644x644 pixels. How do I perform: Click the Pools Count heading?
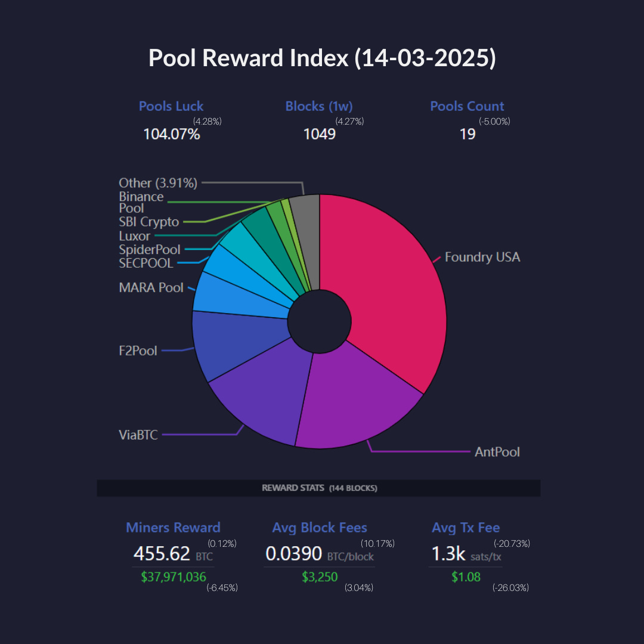click(467, 106)
